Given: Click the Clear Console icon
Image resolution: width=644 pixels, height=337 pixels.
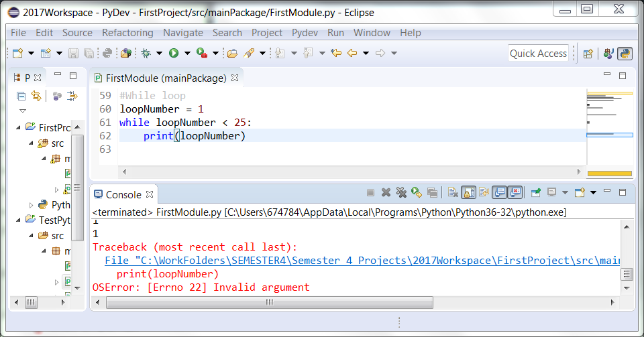Looking at the screenshot, I should point(453,192).
